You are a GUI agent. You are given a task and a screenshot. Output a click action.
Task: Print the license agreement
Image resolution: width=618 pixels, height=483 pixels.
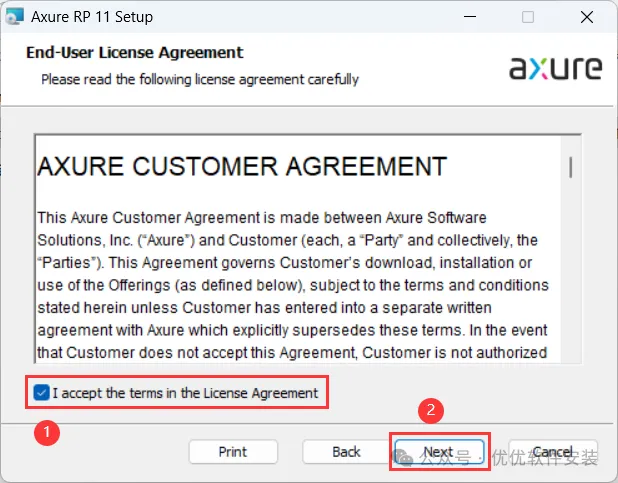tap(233, 452)
